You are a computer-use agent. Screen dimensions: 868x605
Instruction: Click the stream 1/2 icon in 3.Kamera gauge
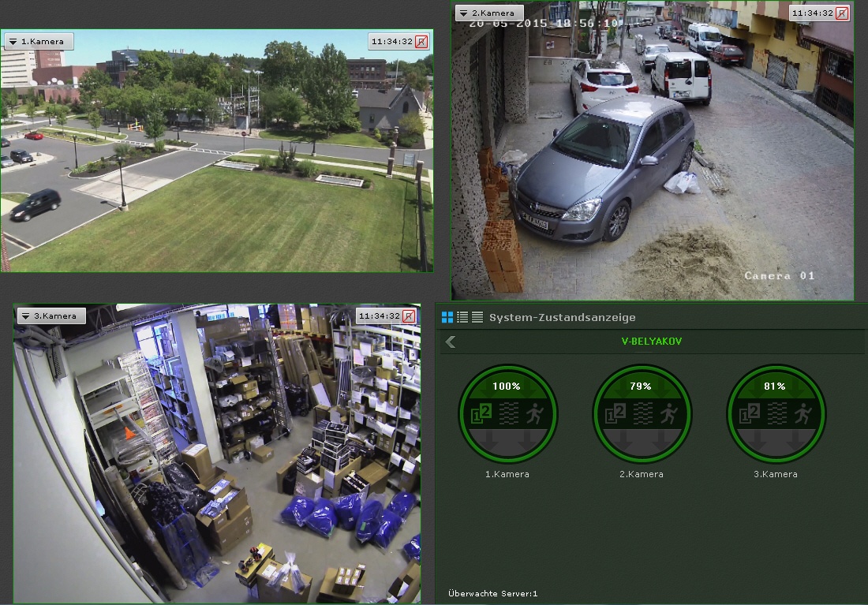(749, 413)
